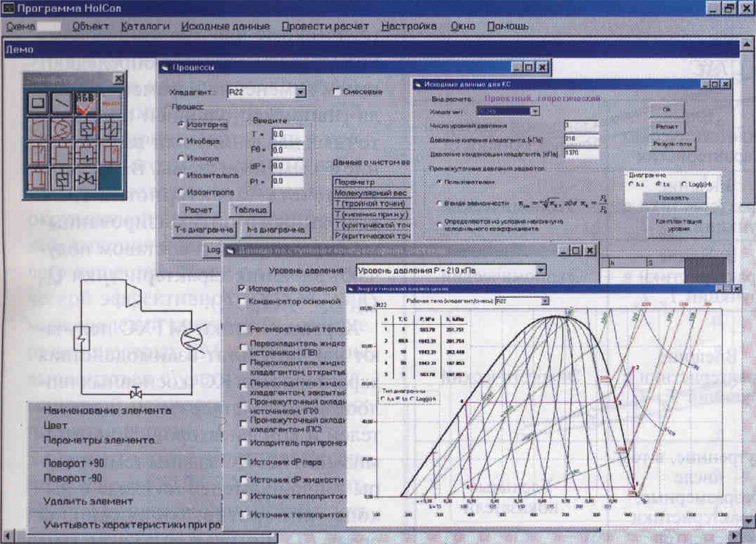Screen dimensions: 756x544
Task: Open the Хладагент R22 dropdown
Action: (300, 92)
